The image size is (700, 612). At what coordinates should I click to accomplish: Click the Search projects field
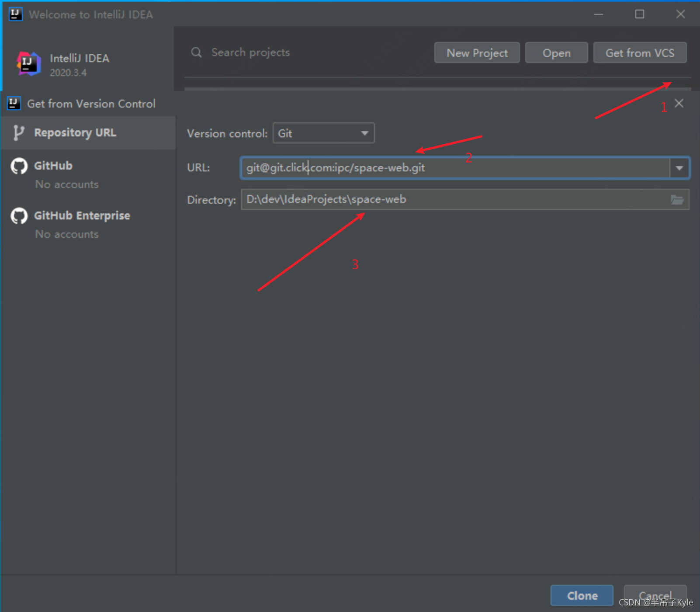(x=250, y=52)
